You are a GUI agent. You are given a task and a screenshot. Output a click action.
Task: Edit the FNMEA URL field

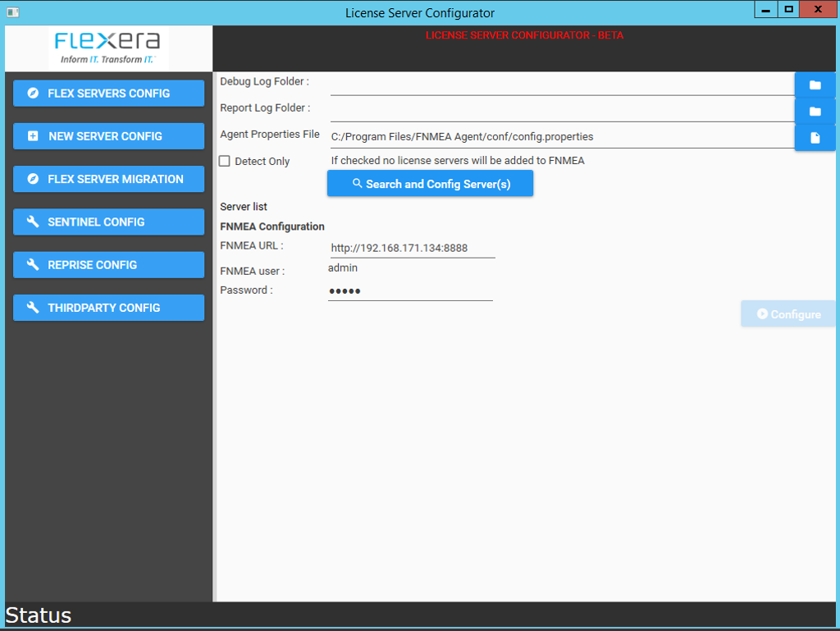point(413,248)
